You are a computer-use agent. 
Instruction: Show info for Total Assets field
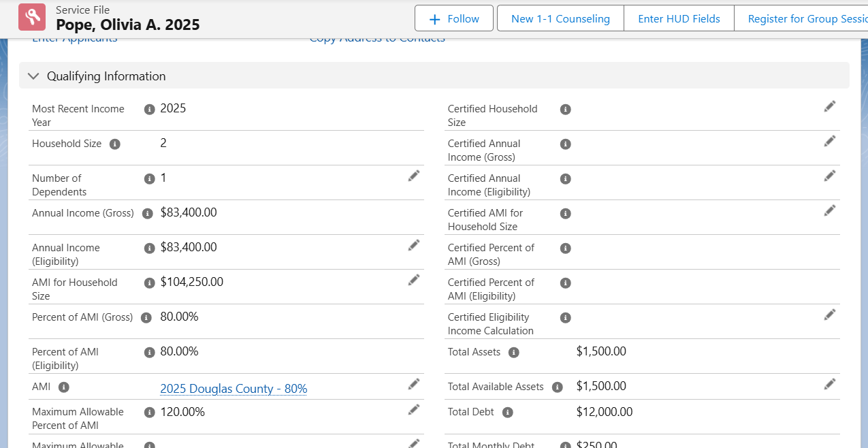click(514, 353)
